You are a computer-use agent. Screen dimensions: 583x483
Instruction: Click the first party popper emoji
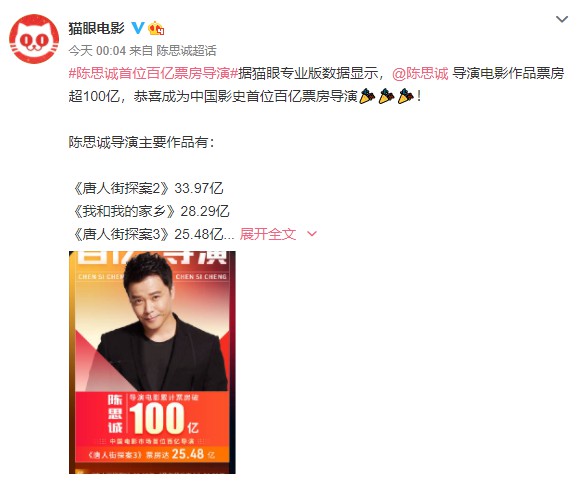[x=367, y=96]
